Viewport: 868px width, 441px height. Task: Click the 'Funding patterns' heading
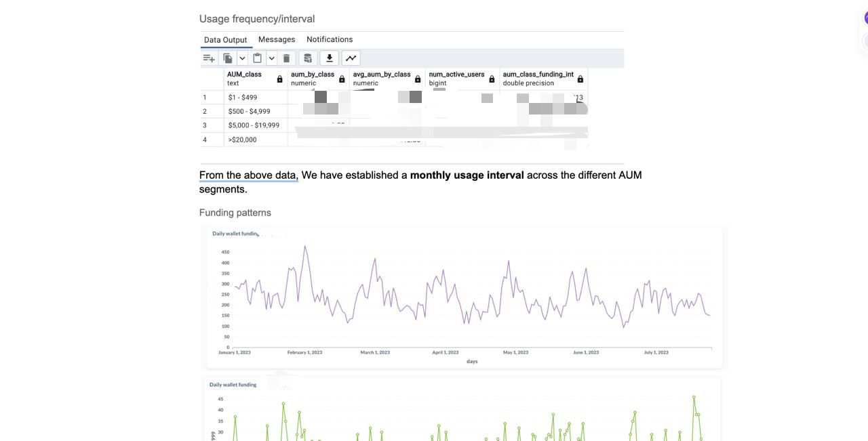coord(235,213)
